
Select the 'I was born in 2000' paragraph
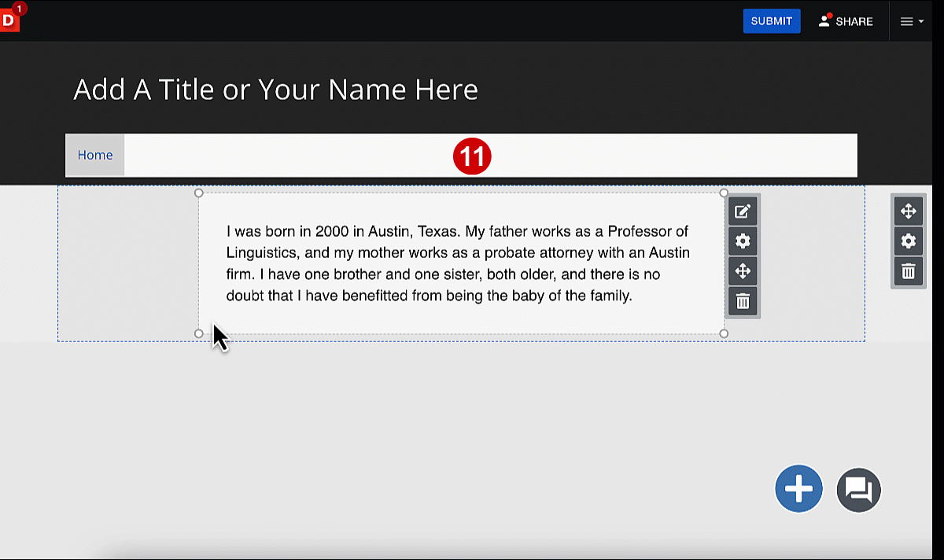coord(458,263)
